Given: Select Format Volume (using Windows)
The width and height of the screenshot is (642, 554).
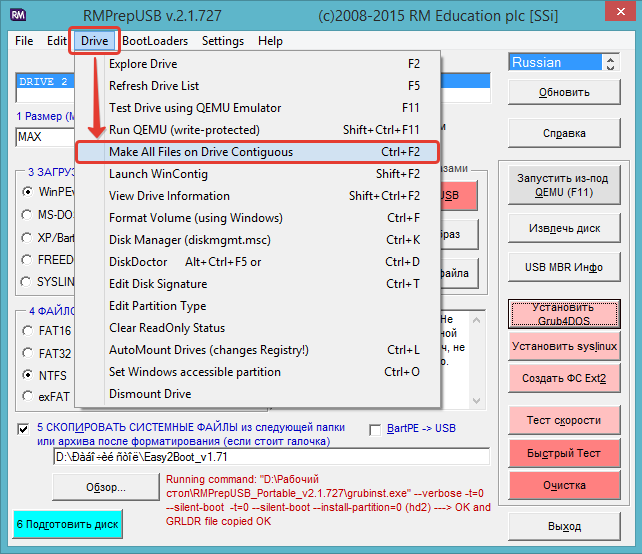Looking at the screenshot, I should (258, 218).
